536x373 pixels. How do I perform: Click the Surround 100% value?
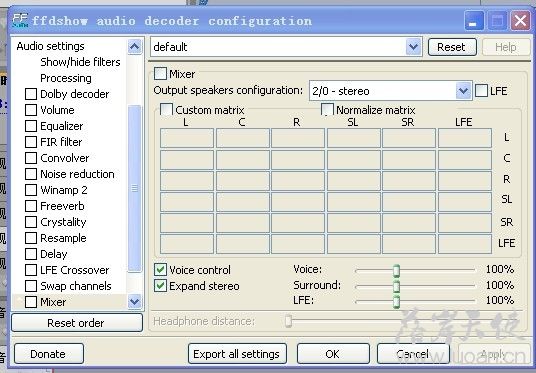click(499, 285)
